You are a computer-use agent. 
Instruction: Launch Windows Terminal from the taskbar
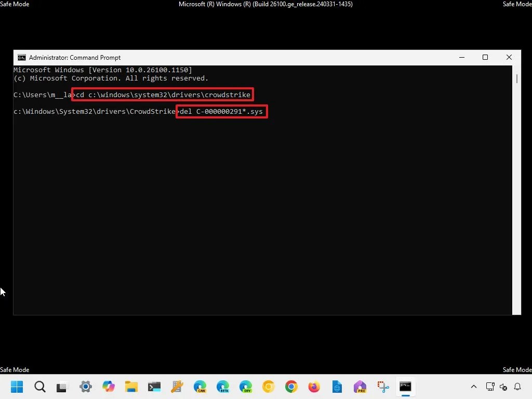154,387
